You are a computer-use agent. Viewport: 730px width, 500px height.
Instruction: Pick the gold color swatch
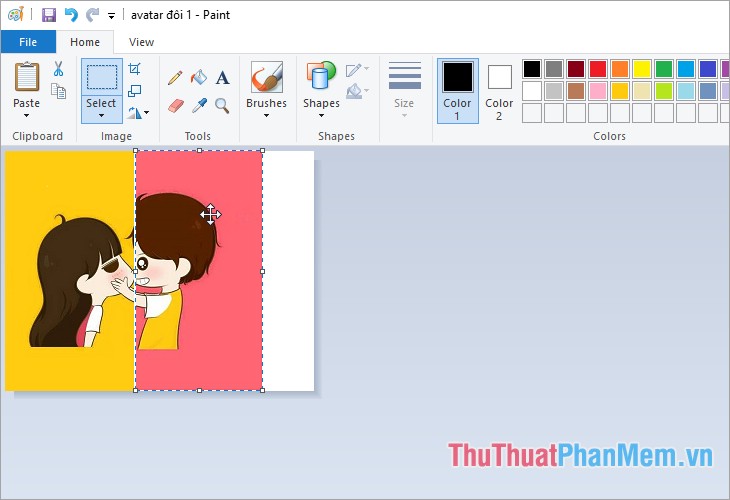pos(620,91)
